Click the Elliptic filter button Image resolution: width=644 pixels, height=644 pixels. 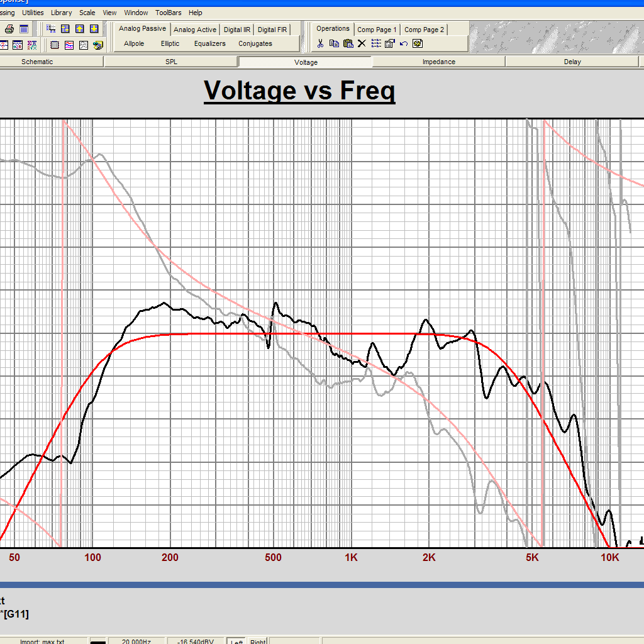pos(170,43)
